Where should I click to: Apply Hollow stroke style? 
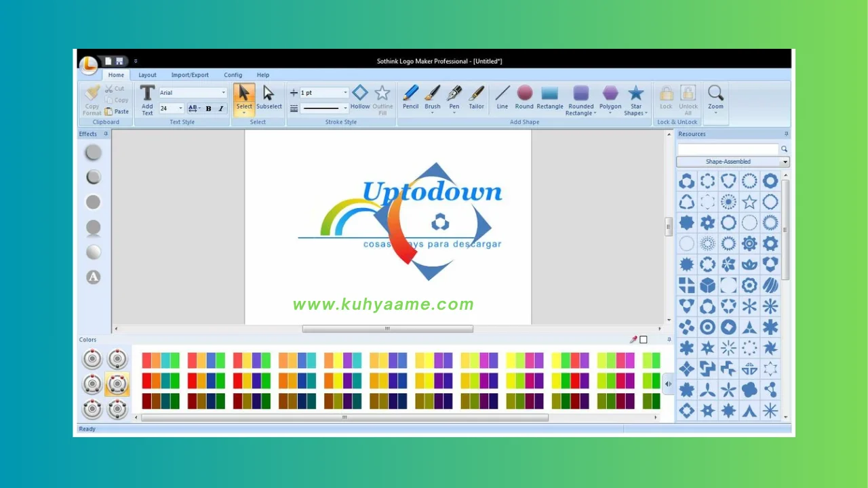pos(360,98)
